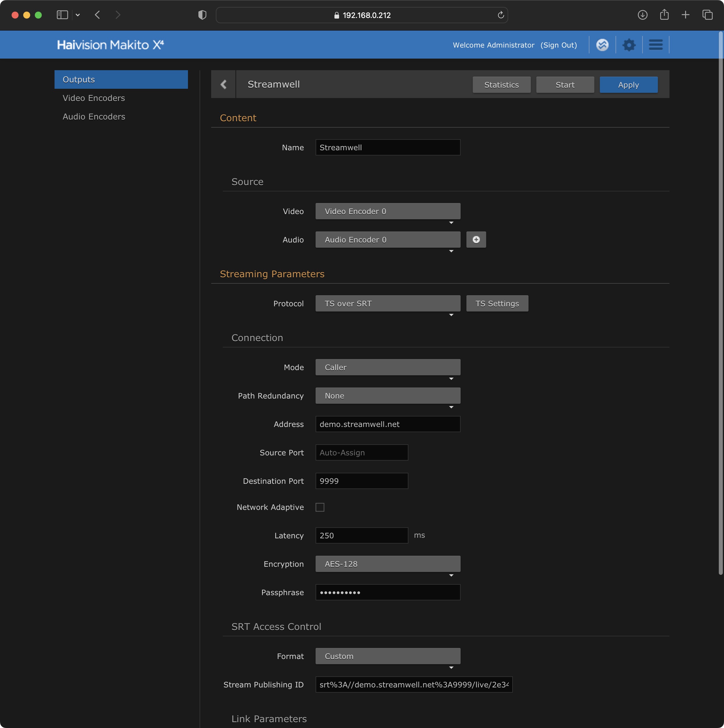Click the back arrow beside Streamwell title

223,84
